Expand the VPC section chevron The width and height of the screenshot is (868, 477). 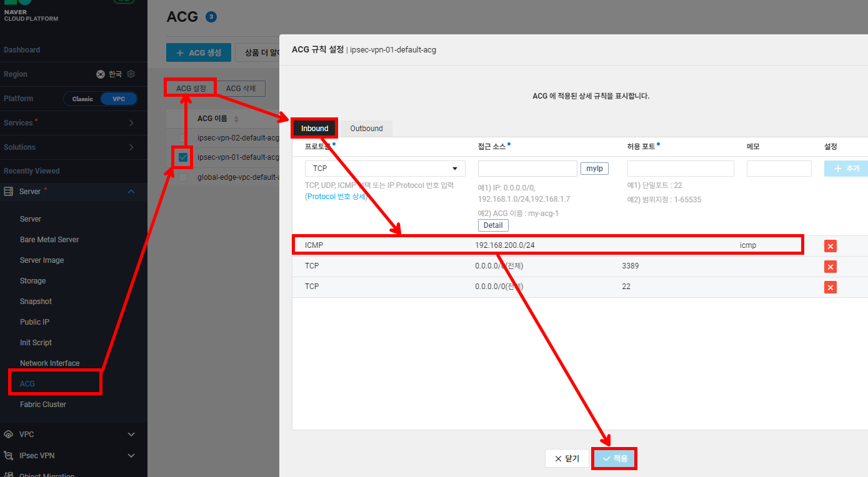131,434
